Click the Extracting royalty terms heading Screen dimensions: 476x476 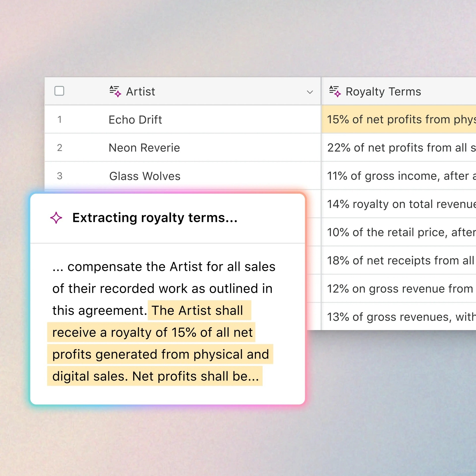pyautogui.click(x=155, y=218)
